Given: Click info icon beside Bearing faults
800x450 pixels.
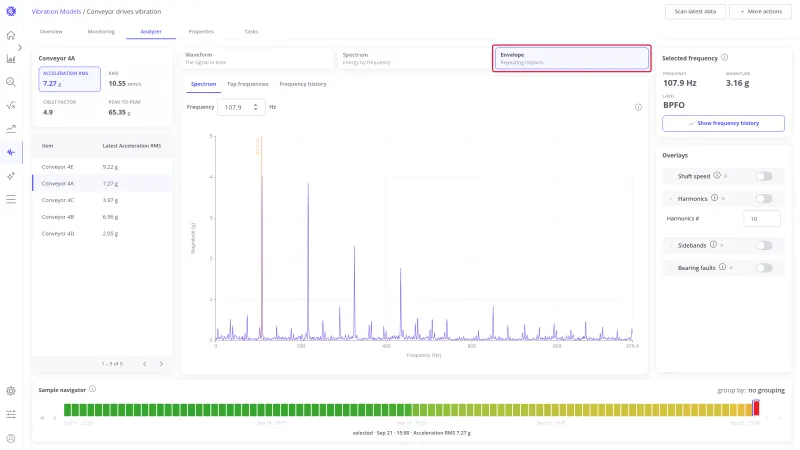Looking at the screenshot, I should 722,267.
